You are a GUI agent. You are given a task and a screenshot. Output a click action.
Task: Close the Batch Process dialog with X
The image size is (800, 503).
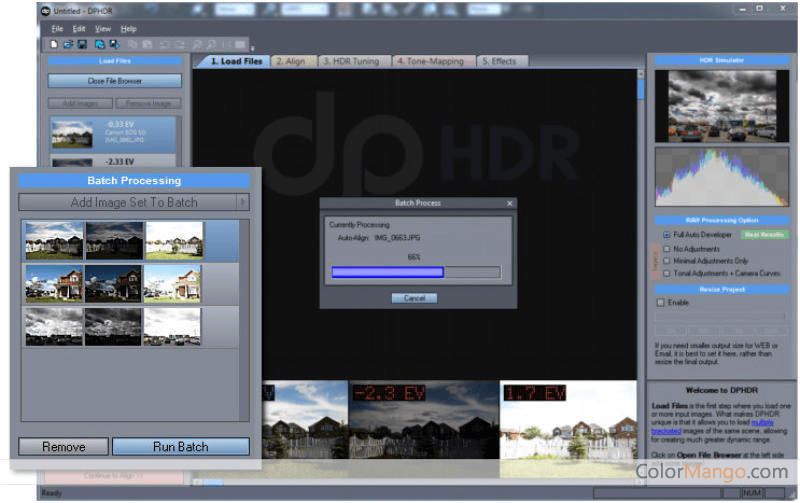(509, 204)
